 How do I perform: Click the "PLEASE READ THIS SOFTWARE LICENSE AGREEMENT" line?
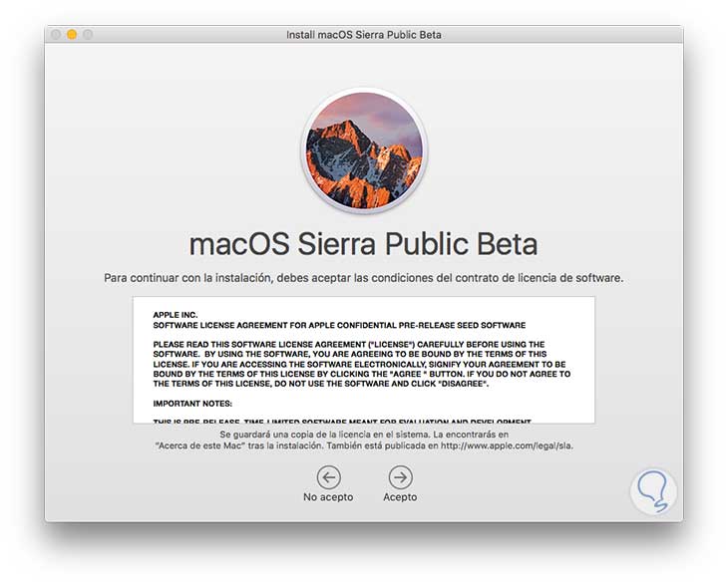point(349,344)
